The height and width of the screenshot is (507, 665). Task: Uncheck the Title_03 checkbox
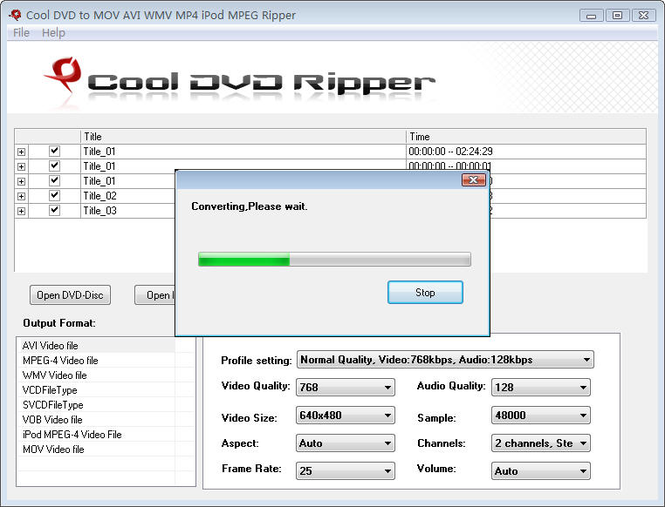[54, 210]
